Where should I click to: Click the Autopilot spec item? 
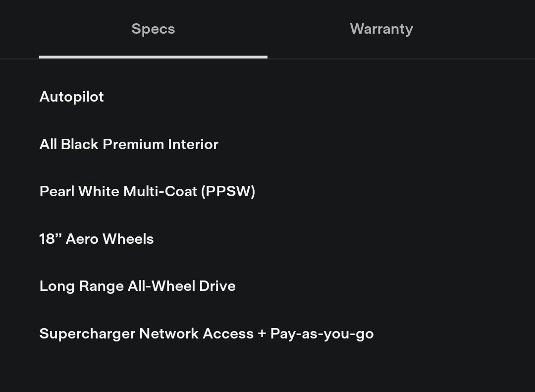[71, 97]
